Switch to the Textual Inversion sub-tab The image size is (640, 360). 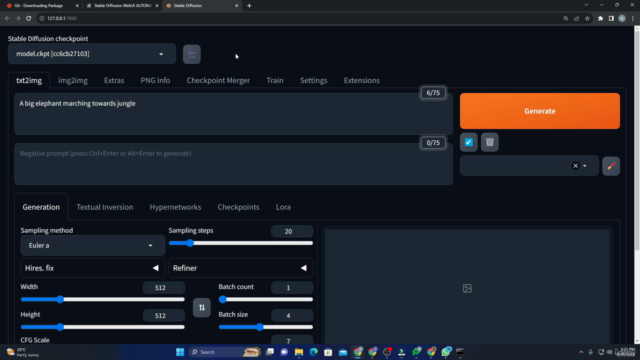tap(104, 207)
